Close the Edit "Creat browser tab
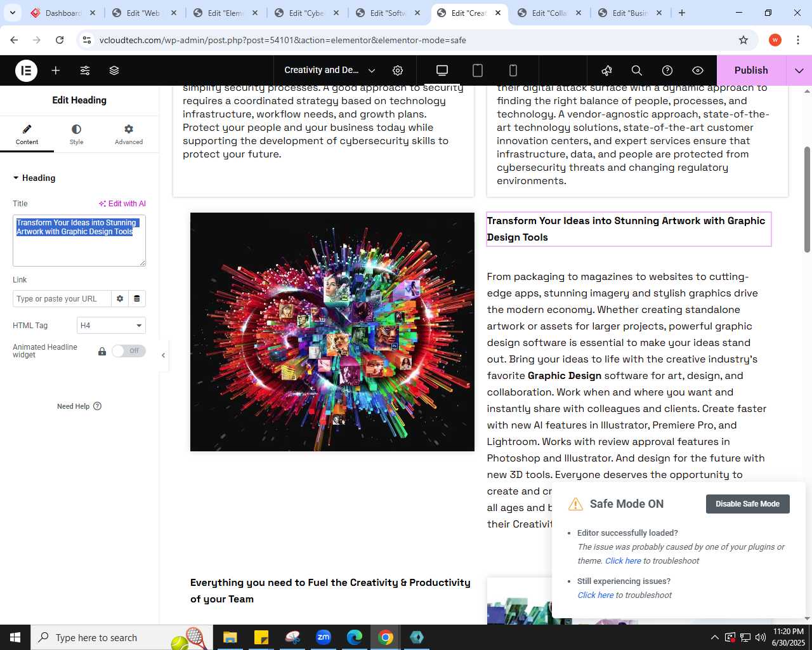 (x=498, y=13)
